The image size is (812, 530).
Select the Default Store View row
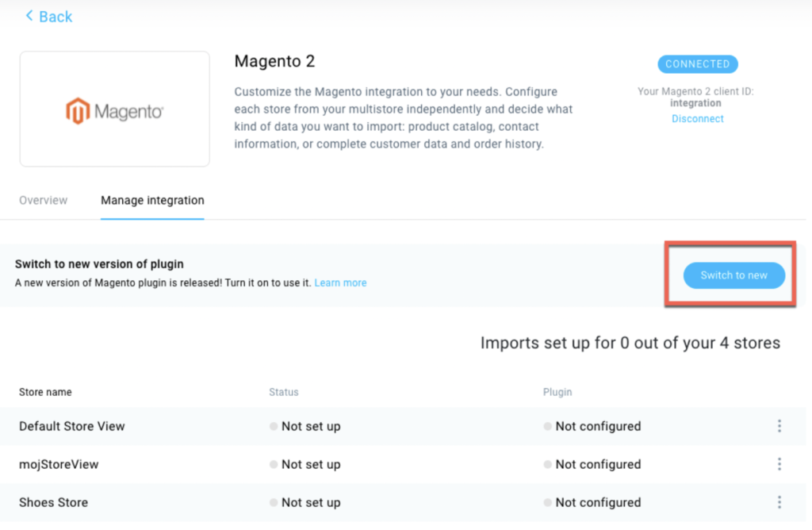(403, 426)
